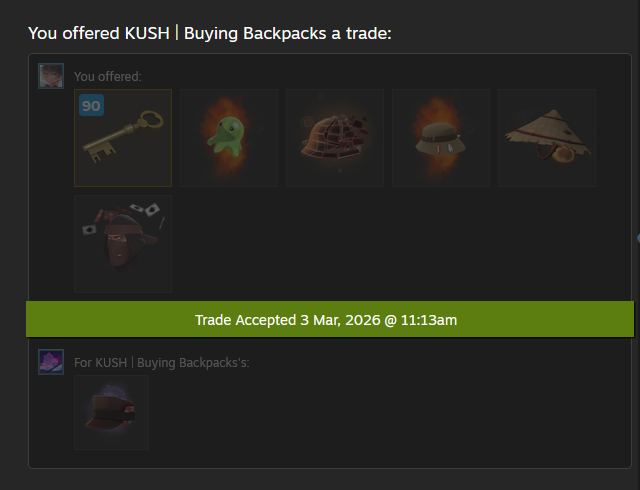This screenshot has height=490, width=640.
Task: Click the words "a trade:" in the heading
Action: [361, 33]
